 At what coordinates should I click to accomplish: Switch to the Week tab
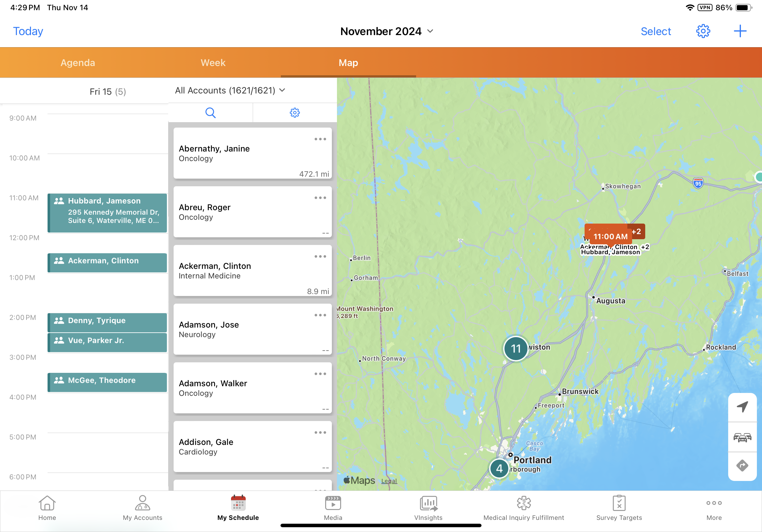(x=213, y=63)
